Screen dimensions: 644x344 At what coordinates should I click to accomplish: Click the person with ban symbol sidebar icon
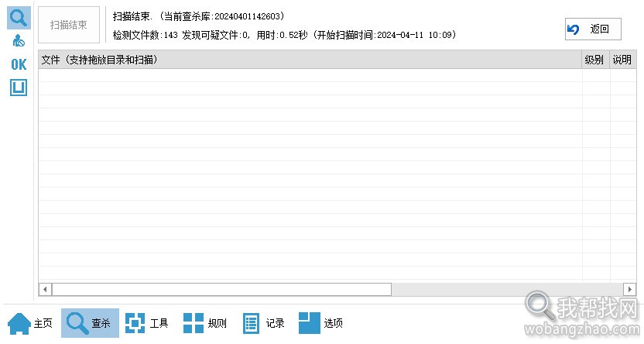click(x=19, y=41)
